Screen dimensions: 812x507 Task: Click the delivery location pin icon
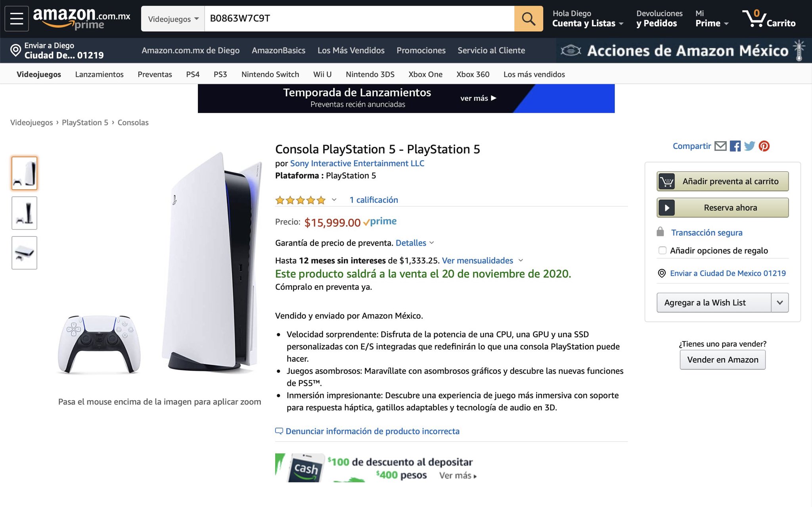(x=15, y=50)
